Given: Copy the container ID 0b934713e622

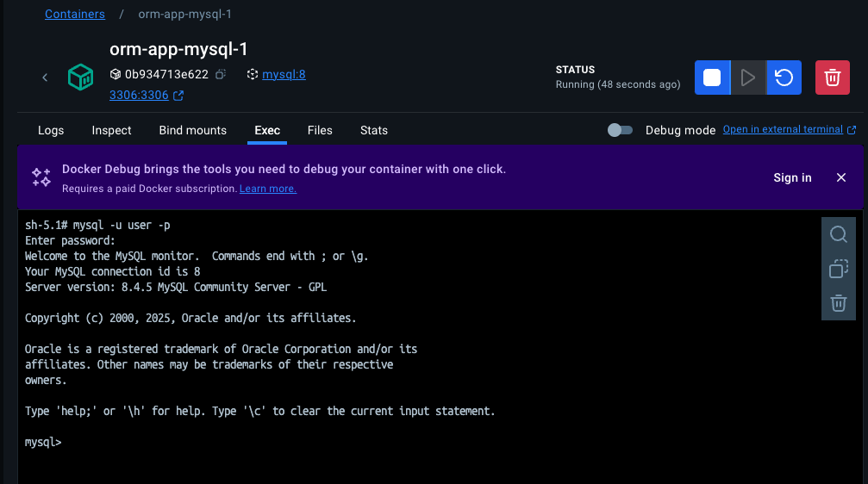Looking at the screenshot, I should click(221, 74).
